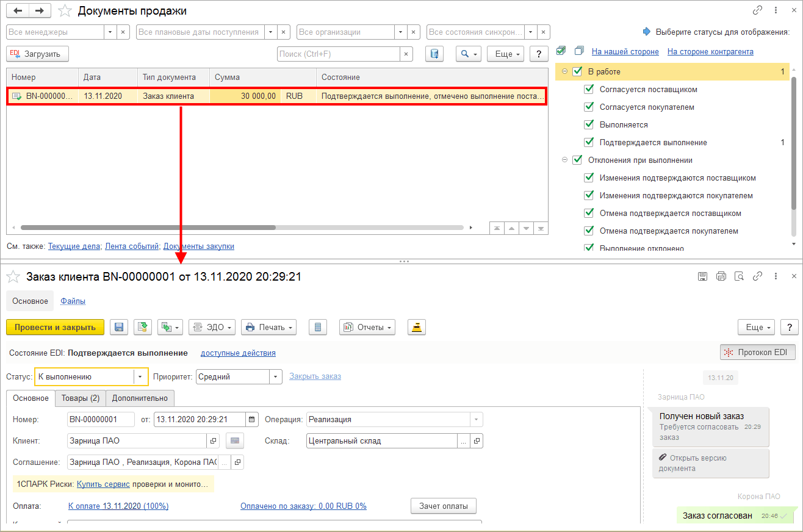Click the yellow icon after Отчеты button
This screenshot has width=803, height=532.
point(417,327)
